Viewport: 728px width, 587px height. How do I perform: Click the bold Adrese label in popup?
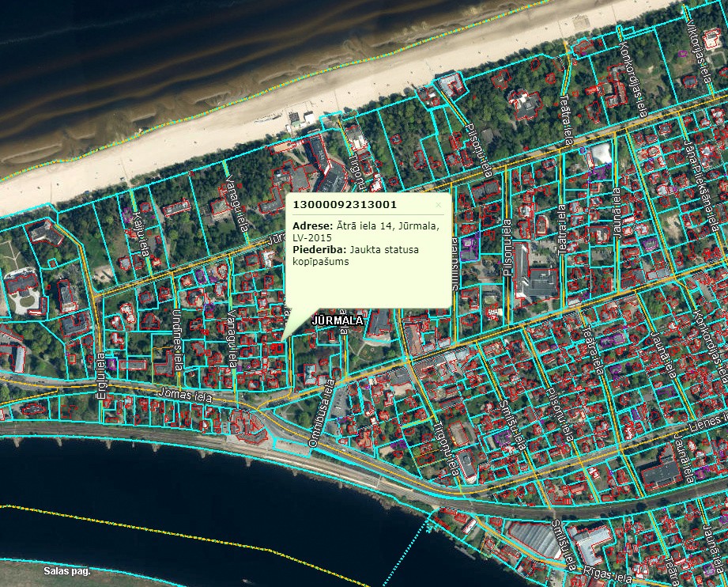[x=311, y=225]
